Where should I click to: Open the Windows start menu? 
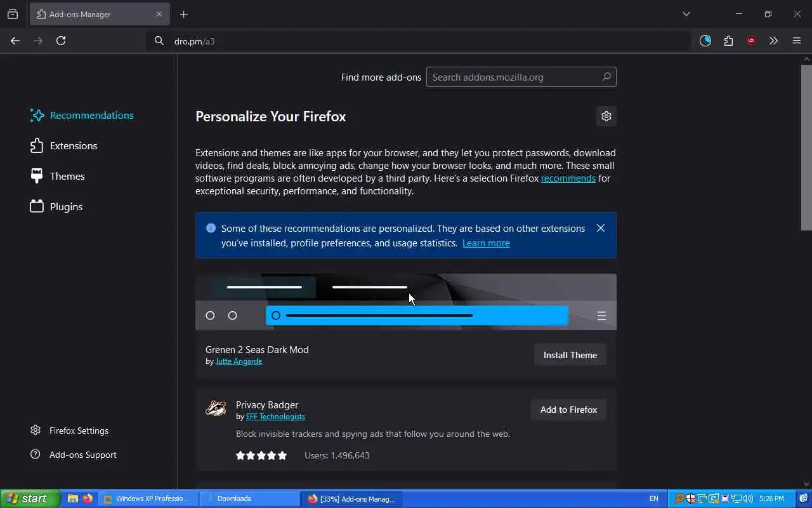point(30,498)
